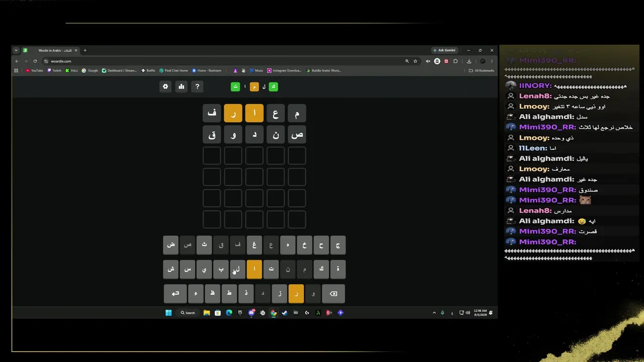Open Windows Start menu
644x362 pixels.
(x=169, y=313)
